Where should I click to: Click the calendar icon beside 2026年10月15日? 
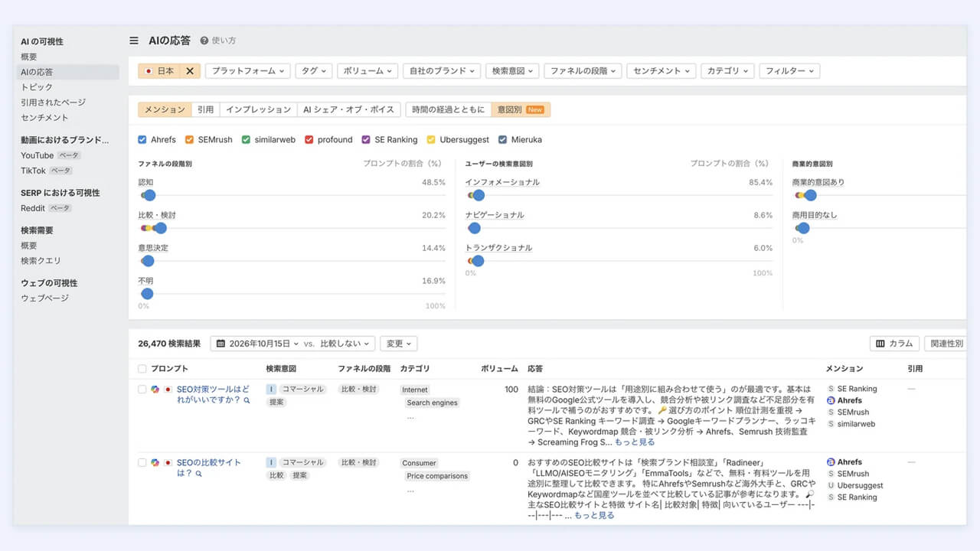click(220, 344)
